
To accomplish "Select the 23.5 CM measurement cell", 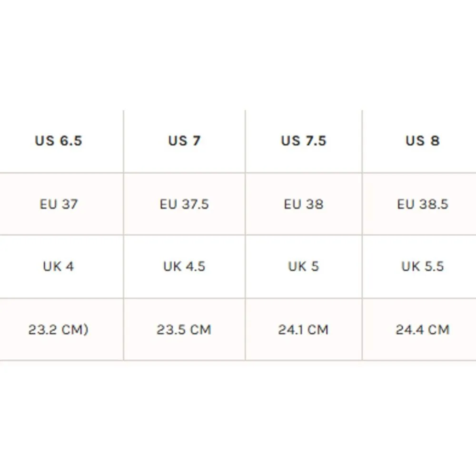I will point(184,329).
